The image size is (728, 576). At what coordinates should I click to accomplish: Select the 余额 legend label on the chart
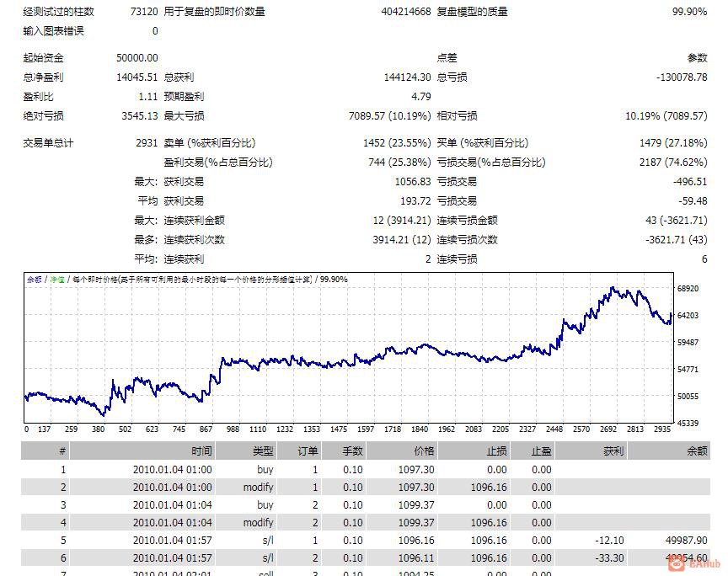coord(34,277)
